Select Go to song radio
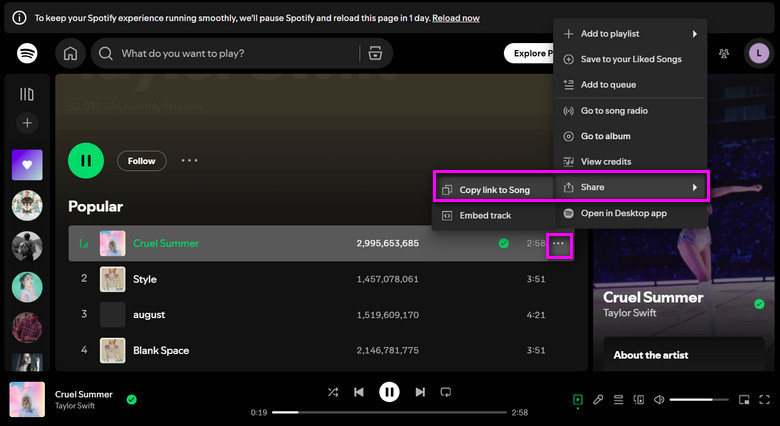 click(x=630, y=110)
